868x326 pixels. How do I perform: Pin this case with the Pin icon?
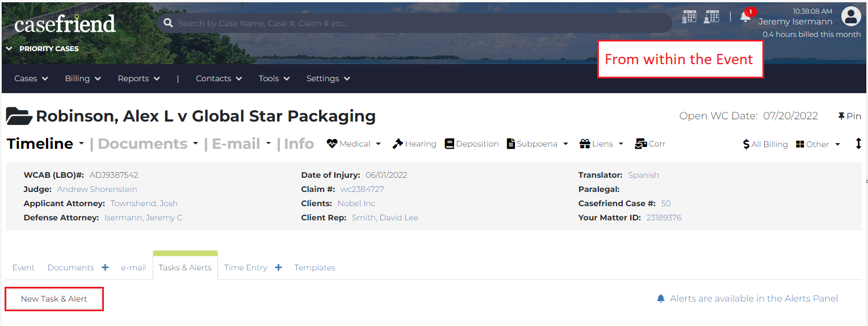coord(849,116)
